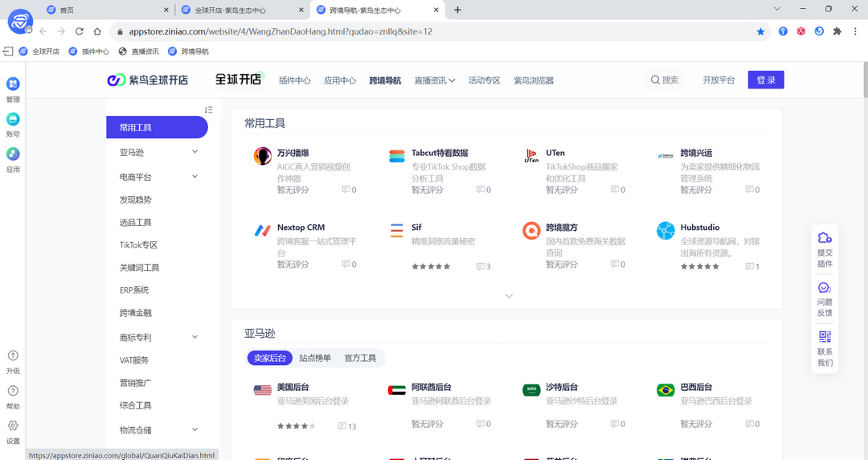Open the 管理 sidebar icon
The height and width of the screenshot is (460, 868).
tap(13, 84)
